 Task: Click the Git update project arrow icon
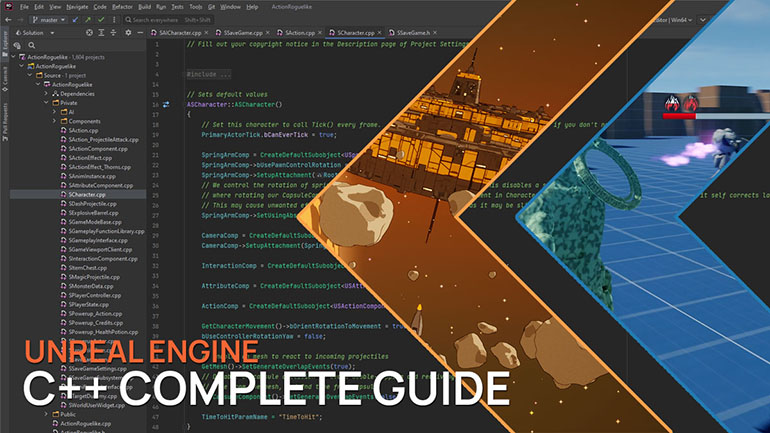(x=75, y=18)
